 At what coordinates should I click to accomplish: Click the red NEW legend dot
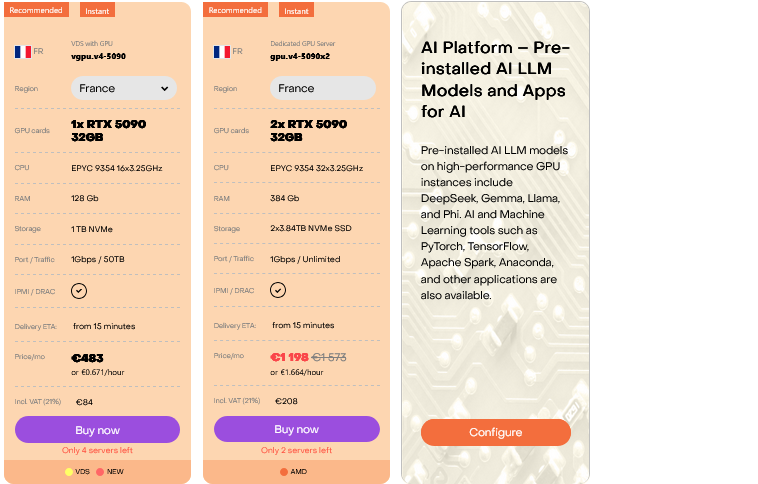coord(100,472)
